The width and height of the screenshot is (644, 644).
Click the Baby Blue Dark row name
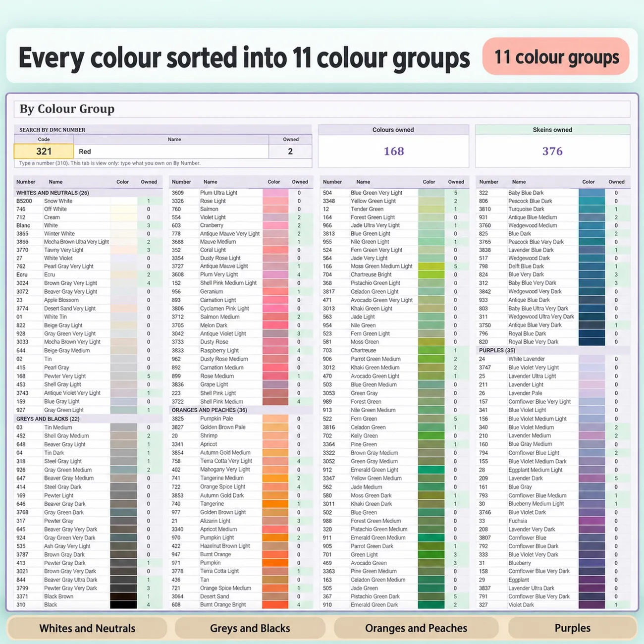[x=526, y=193]
